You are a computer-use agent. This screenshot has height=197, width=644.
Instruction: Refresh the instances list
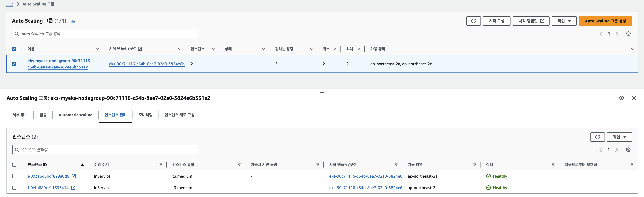coord(597,137)
